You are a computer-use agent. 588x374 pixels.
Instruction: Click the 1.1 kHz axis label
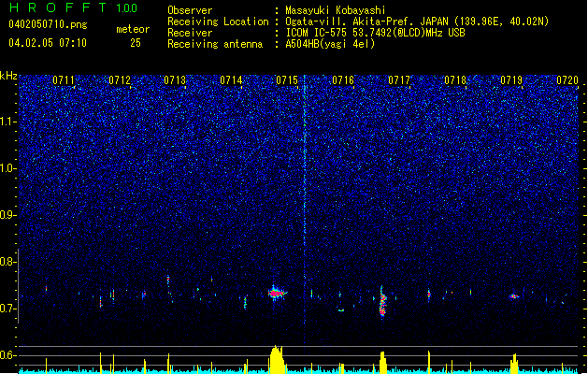coord(8,122)
